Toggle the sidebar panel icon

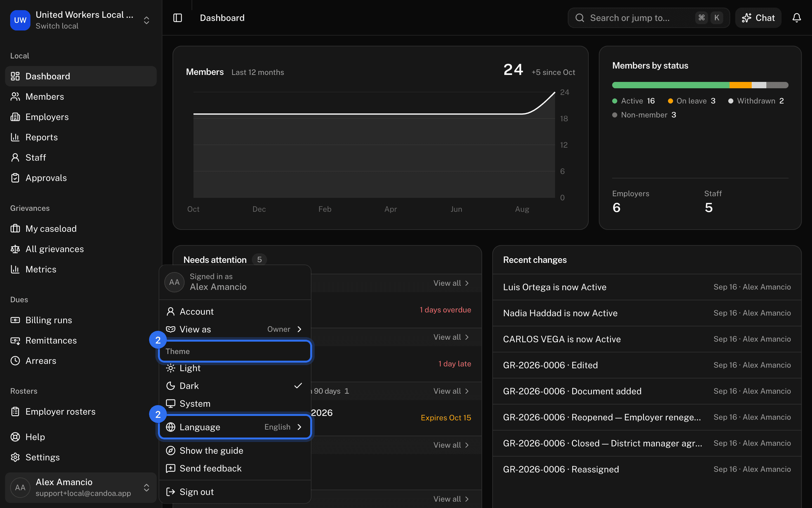click(x=178, y=18)
